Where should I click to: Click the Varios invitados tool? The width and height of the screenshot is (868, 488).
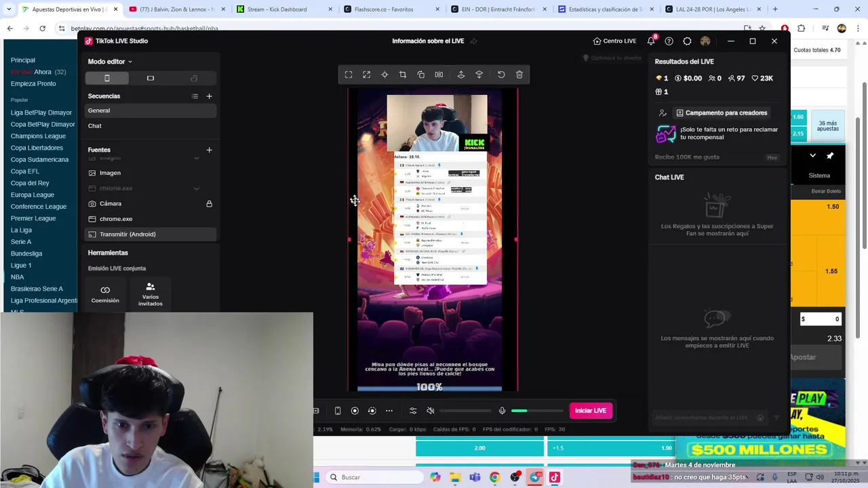151,294
